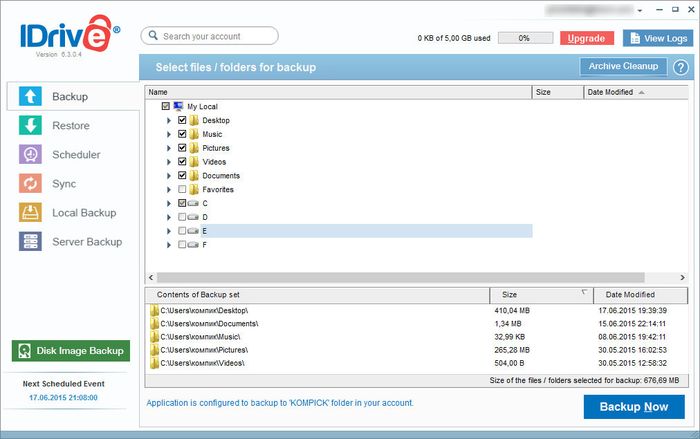Expand the Music folder tree node

169,134
